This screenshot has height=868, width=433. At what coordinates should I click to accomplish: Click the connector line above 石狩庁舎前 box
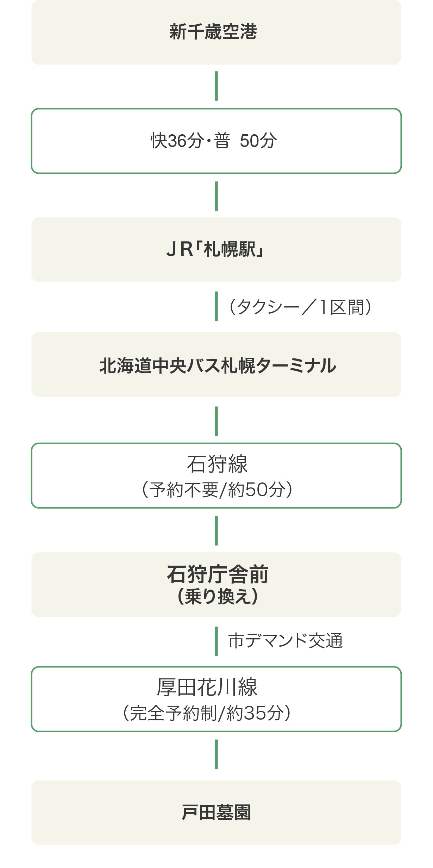216,531
